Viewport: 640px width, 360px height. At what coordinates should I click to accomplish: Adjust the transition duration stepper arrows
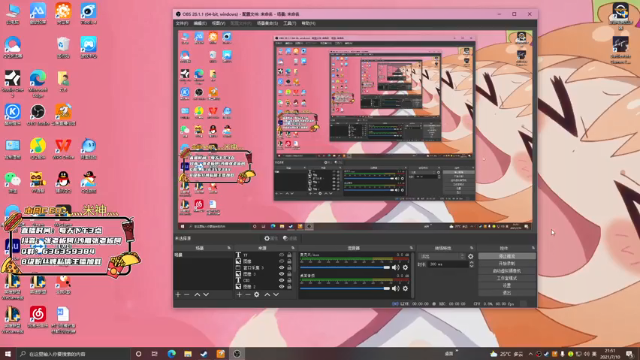pyautogui.click(x=471, y=264)
